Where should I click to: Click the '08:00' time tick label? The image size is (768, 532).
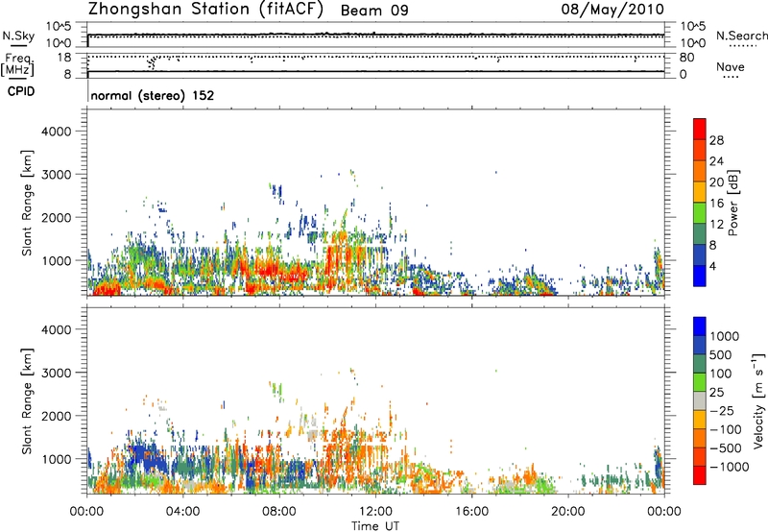[x=279, y=512]
